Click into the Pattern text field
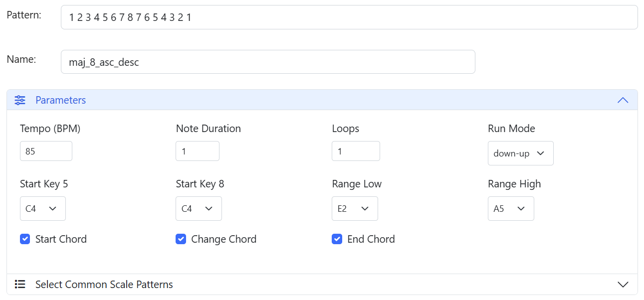The width and height of the screenshot is (644, 300). (349, 17)
